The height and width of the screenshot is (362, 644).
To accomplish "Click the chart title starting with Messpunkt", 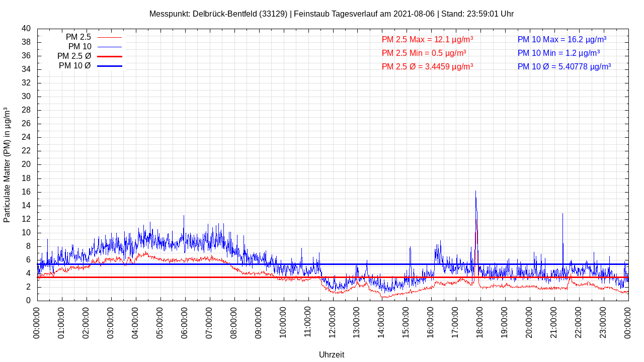I will coord(331,14).
